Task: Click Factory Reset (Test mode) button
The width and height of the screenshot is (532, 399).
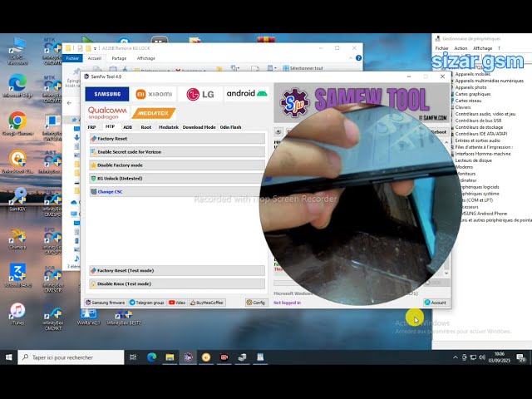Action: (x=177, y=270)
